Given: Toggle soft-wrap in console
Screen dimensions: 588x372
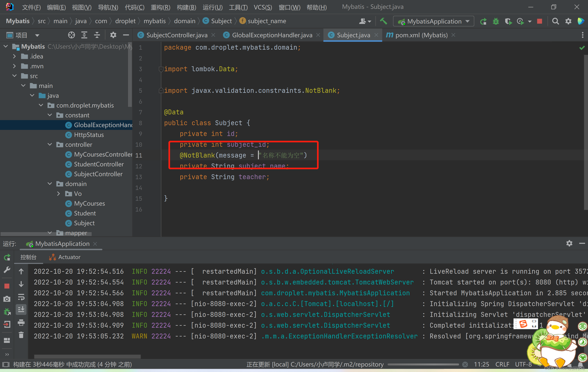Looking at the screenshot, I should coord(21,297).
